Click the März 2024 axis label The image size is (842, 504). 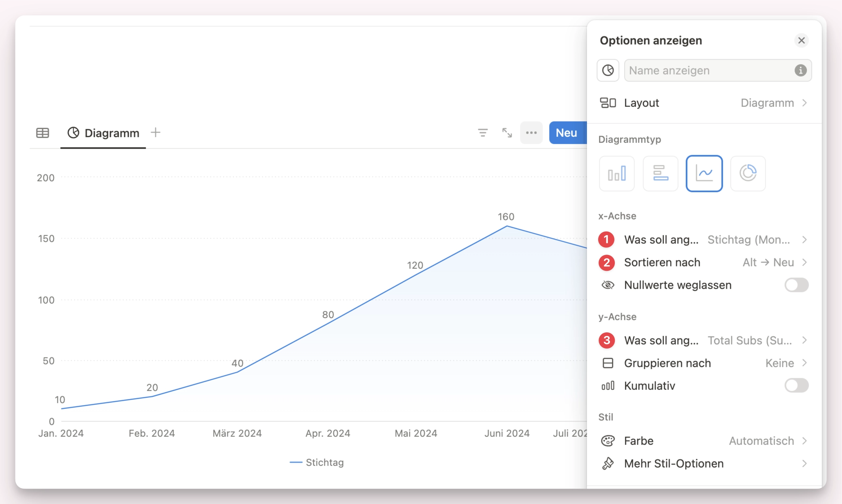pyautogui.click(x=237, y=433)
